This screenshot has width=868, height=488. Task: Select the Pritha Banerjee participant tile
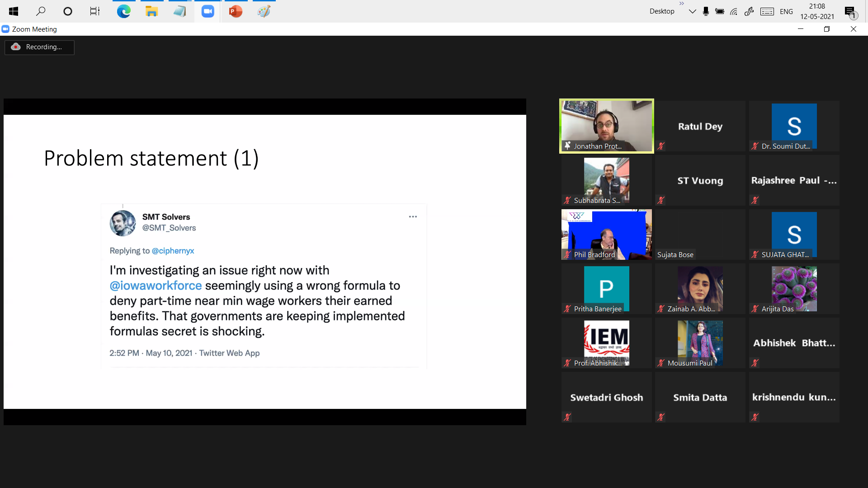pos(606,289)
